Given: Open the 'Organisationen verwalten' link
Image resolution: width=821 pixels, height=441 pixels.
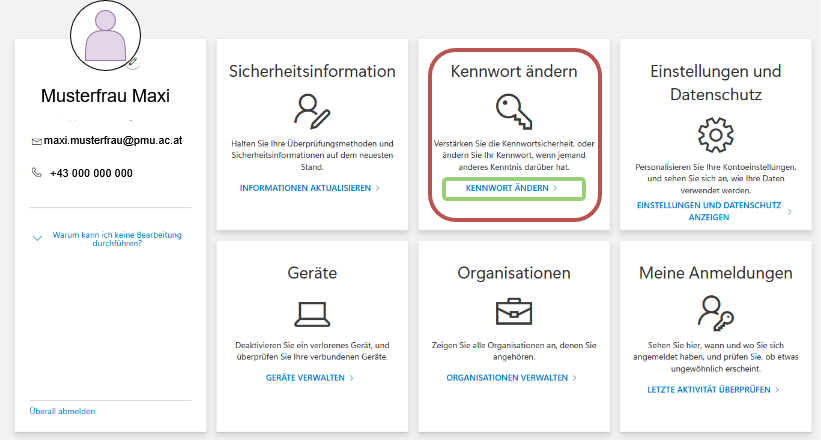Looking at the screenshot, I should (x=507, y=378).
